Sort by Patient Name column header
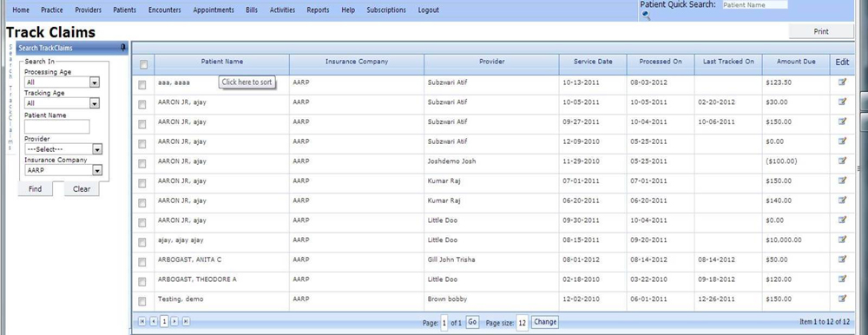Viewport: 868px width, 335px height. (x=222, y=62)
